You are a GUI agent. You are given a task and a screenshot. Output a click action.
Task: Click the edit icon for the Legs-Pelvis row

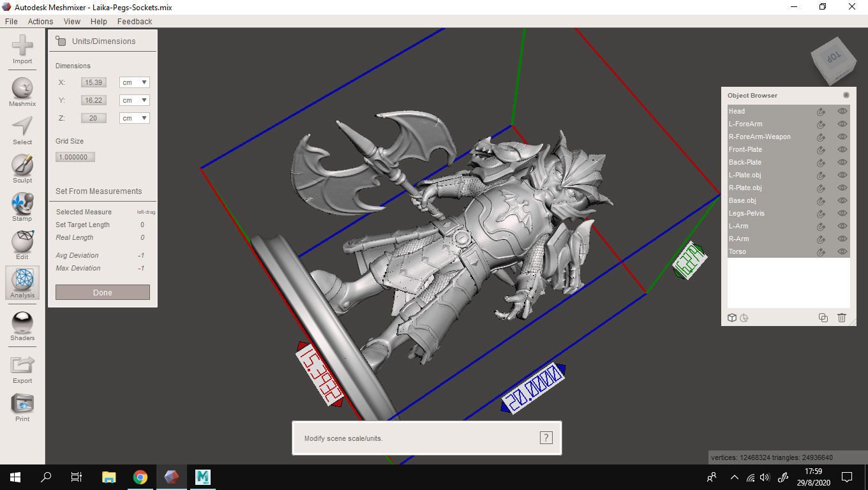click(x=821, y=213)
